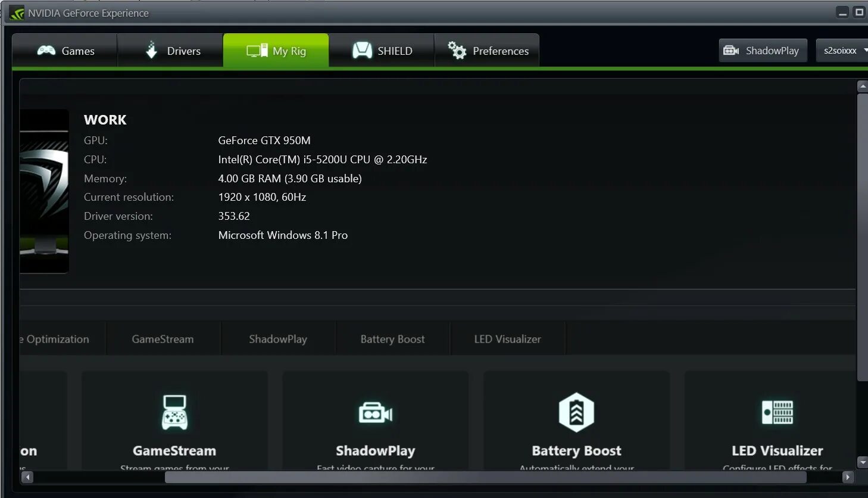Click the 1920 x 1080, 60Hz resolution value
This screenshot has width=868, height=498.
click(x=262, y=197)
